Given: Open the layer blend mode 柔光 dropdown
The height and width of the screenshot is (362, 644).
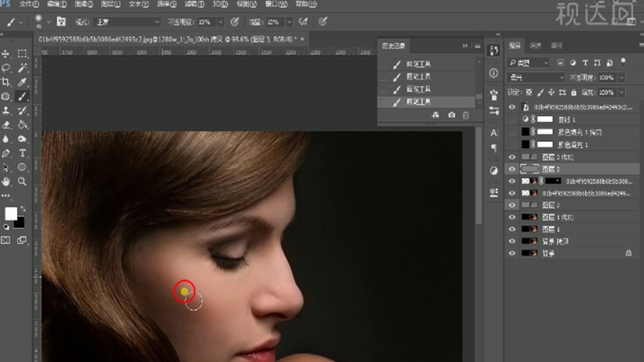Looking at the screenshot, I should point(536,77).
